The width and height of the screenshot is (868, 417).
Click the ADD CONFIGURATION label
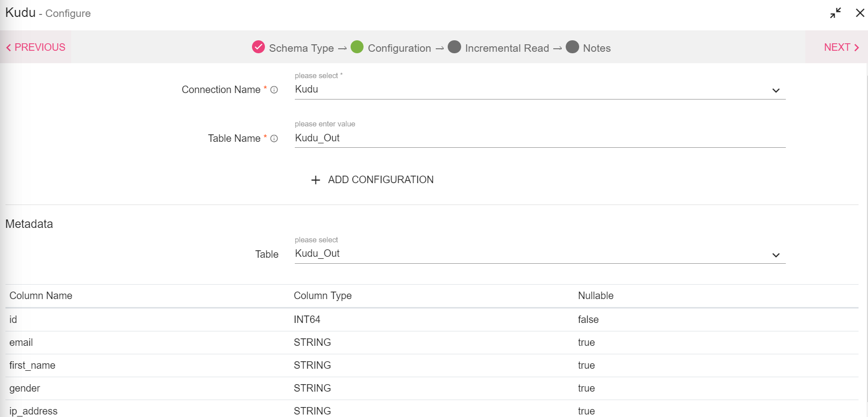click(x=380, y=180)
